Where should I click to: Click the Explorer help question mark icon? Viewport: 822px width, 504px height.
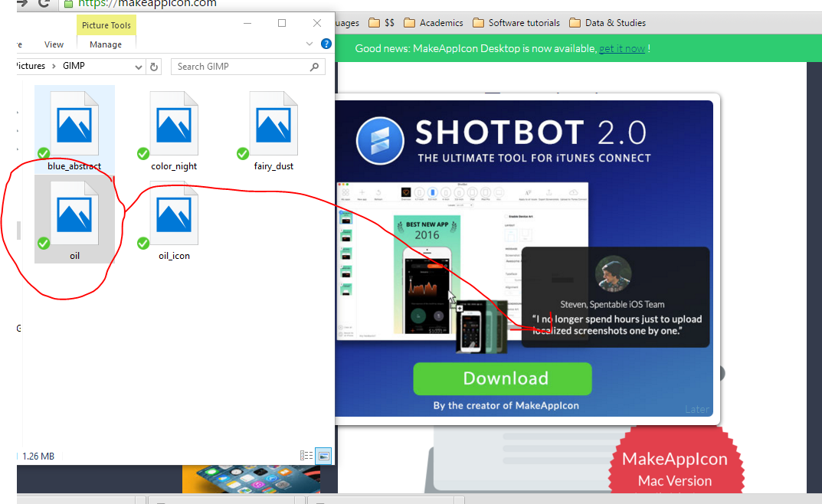(326, 44)
